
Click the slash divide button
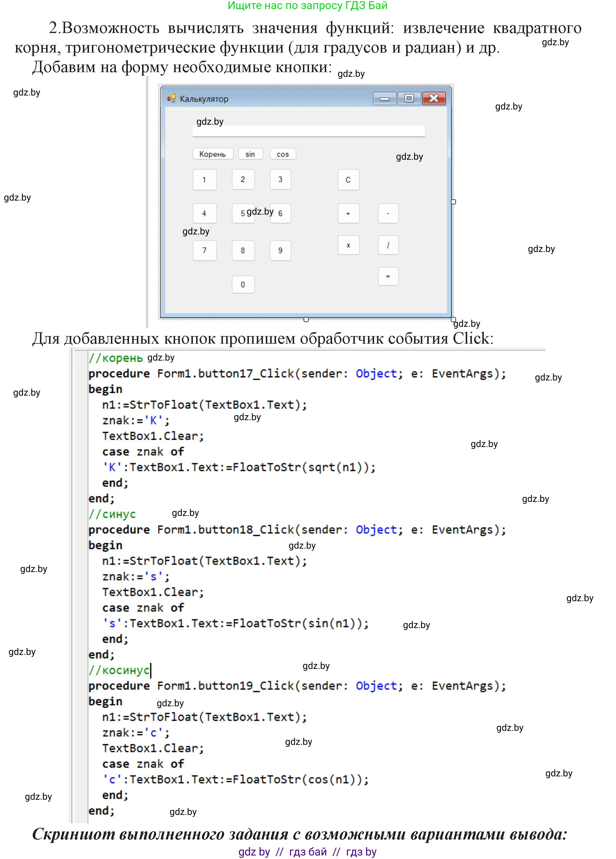[388, 245]
